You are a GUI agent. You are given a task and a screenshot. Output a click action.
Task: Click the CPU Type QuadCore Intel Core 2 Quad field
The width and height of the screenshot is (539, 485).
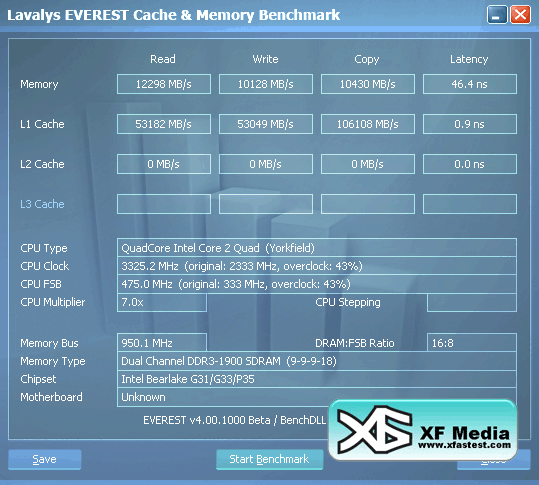tap(317, 248)
